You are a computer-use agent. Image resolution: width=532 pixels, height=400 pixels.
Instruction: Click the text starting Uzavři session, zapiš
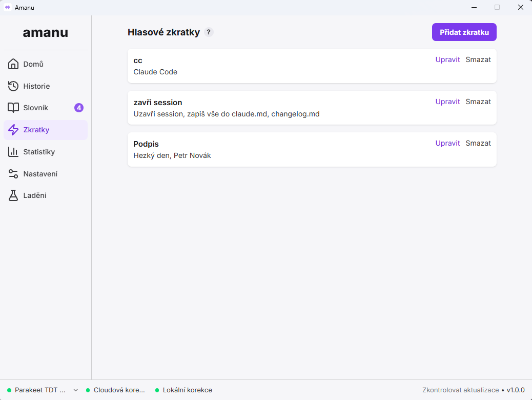coord(227,114)
